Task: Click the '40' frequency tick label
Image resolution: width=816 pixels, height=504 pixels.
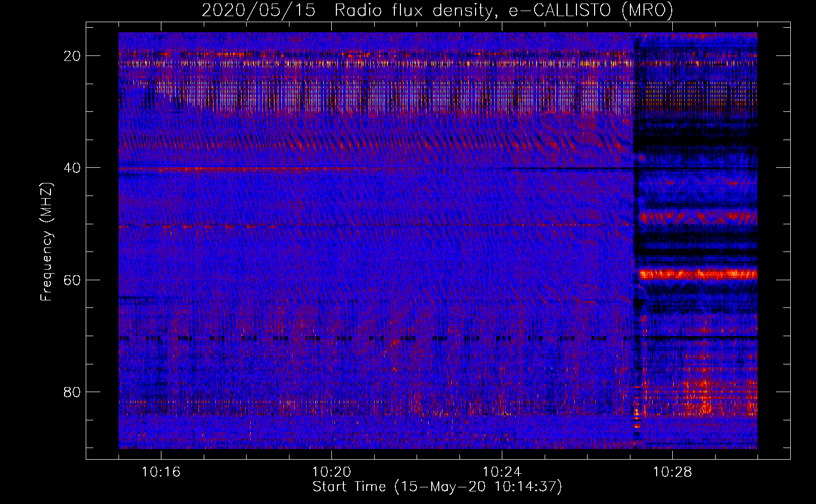Action: [73, 168]
